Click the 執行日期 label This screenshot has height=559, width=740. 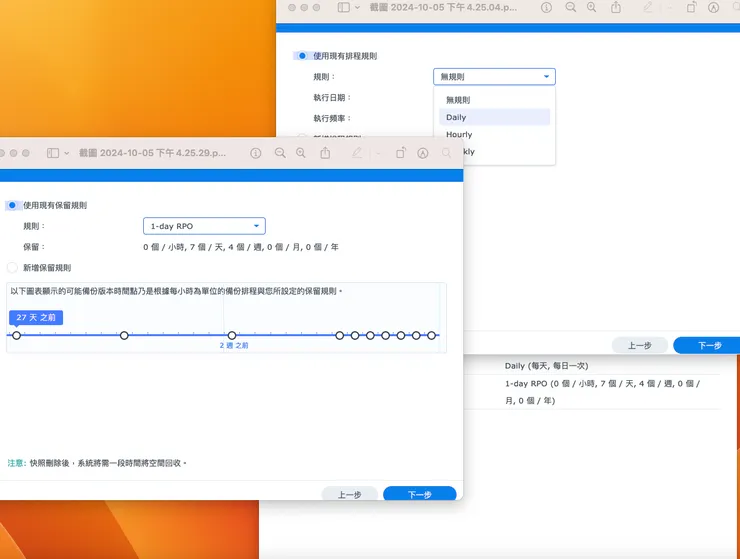332,98
